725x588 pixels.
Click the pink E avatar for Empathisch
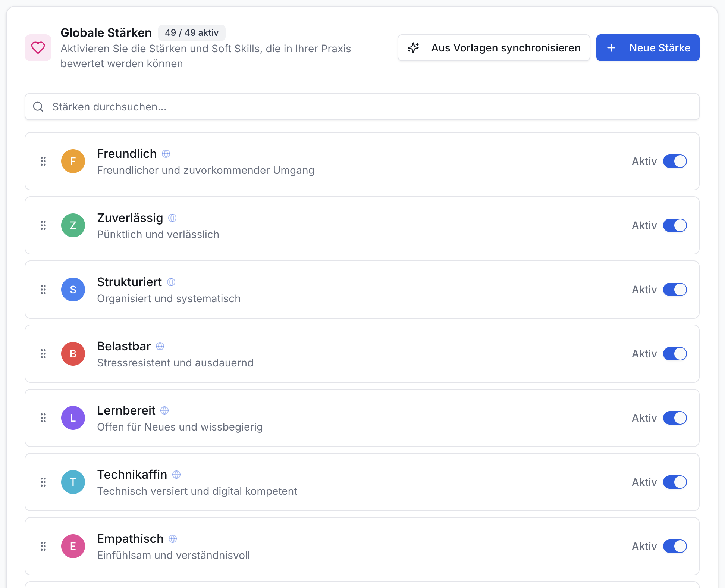[x=73, y=546]
